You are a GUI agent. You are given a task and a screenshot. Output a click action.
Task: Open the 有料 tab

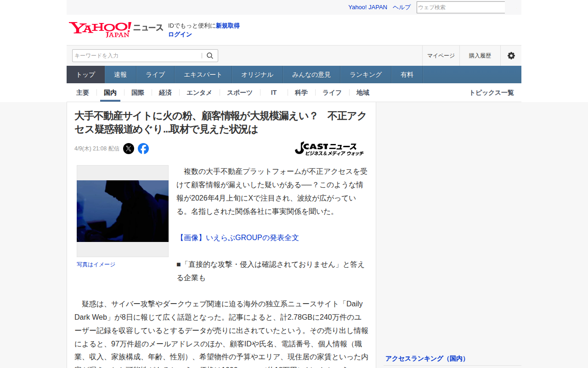pyautogui.click(x=407, y=75)
